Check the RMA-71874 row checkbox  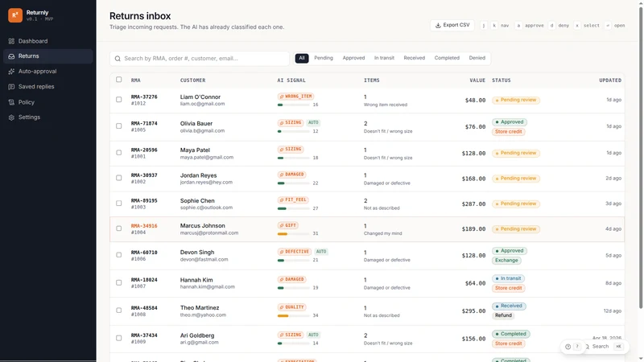pos(118,126)
